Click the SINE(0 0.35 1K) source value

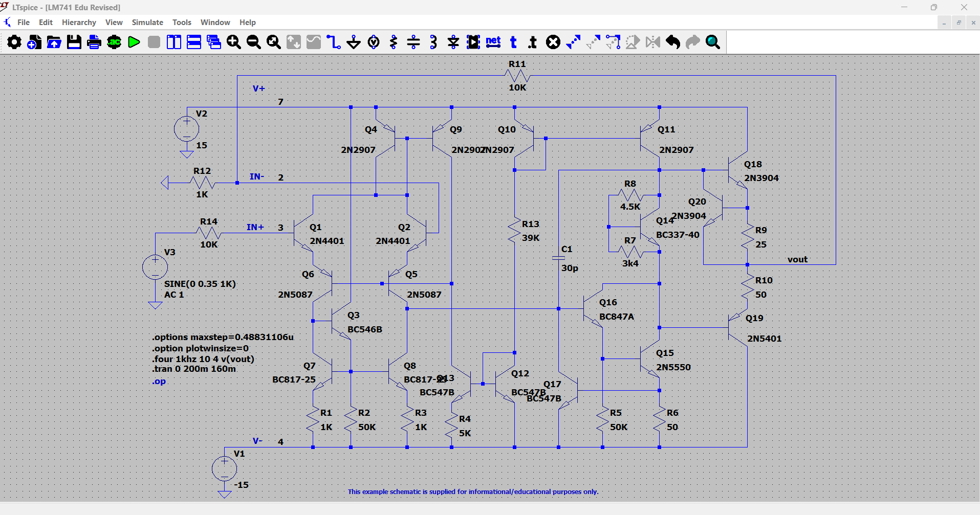coord(200,284)
